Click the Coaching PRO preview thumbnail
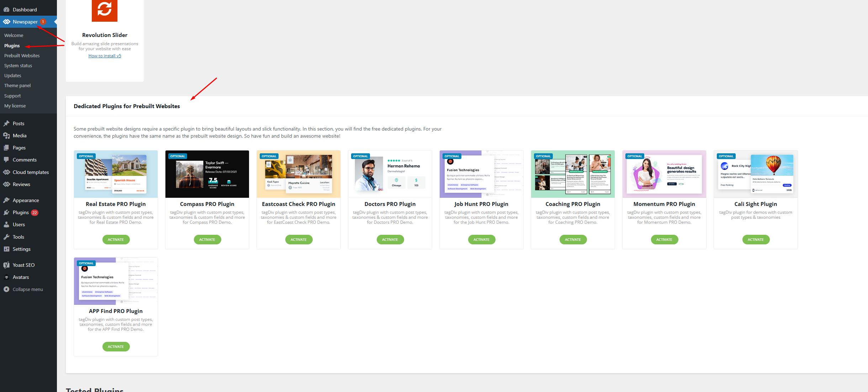868x392 pixels. (573, 174)
